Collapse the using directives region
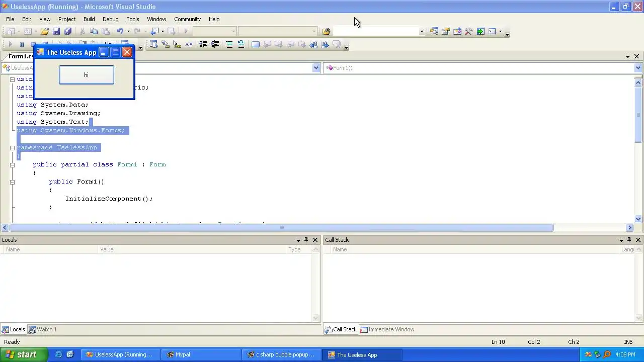This screenshot has width=644, height=362. (x=12, y=79)
